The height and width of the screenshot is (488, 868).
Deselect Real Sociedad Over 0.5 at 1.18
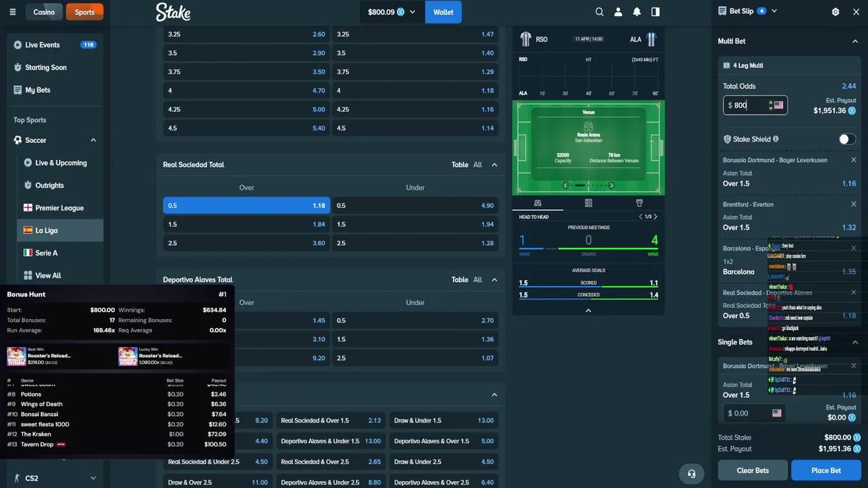[x=247, y=205]
